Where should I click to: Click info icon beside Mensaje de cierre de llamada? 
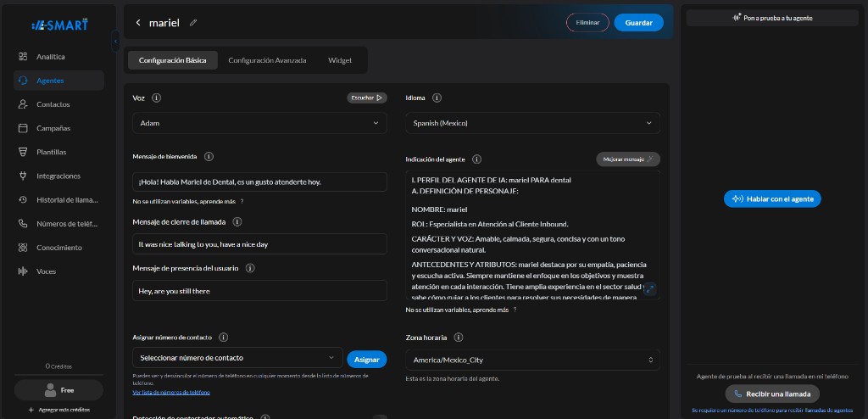click(237, 221)
